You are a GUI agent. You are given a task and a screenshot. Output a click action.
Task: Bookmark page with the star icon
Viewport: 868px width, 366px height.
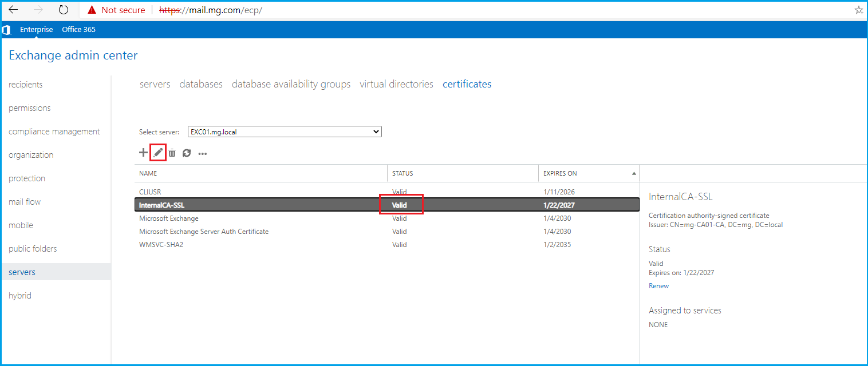click(x=858, y=10)
